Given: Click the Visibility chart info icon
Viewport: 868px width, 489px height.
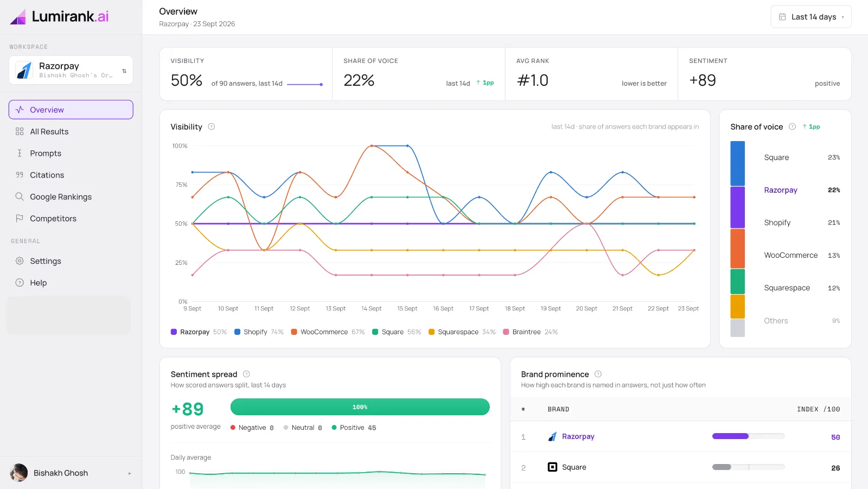Looking at the screenshot, I should coord(212,126).
